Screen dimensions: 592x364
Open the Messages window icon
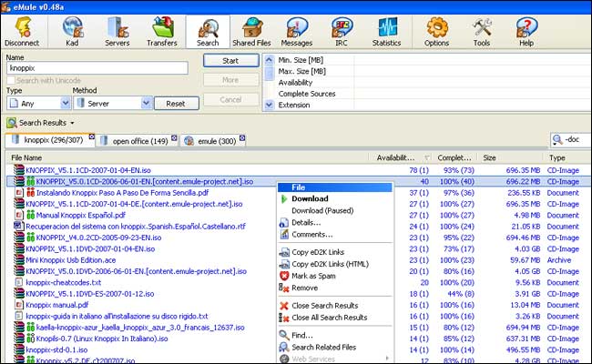[295, 30]
